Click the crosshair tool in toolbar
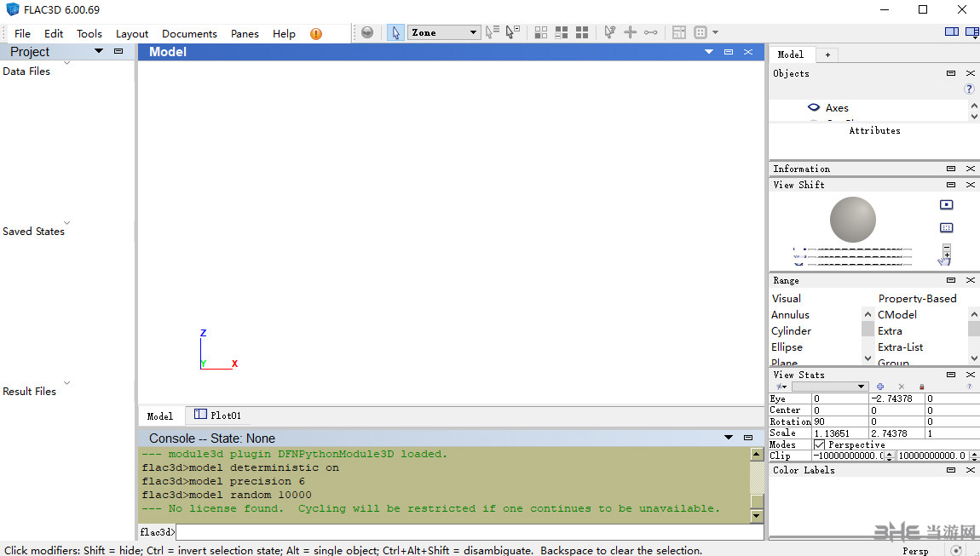The width and height of the screenshot is (980, 556). 631,32
